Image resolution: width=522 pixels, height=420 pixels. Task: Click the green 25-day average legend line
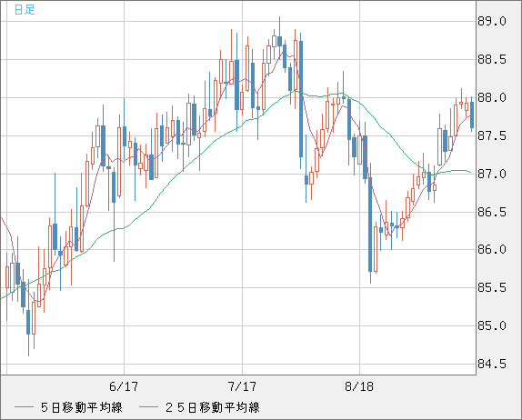tap(148, 407)
